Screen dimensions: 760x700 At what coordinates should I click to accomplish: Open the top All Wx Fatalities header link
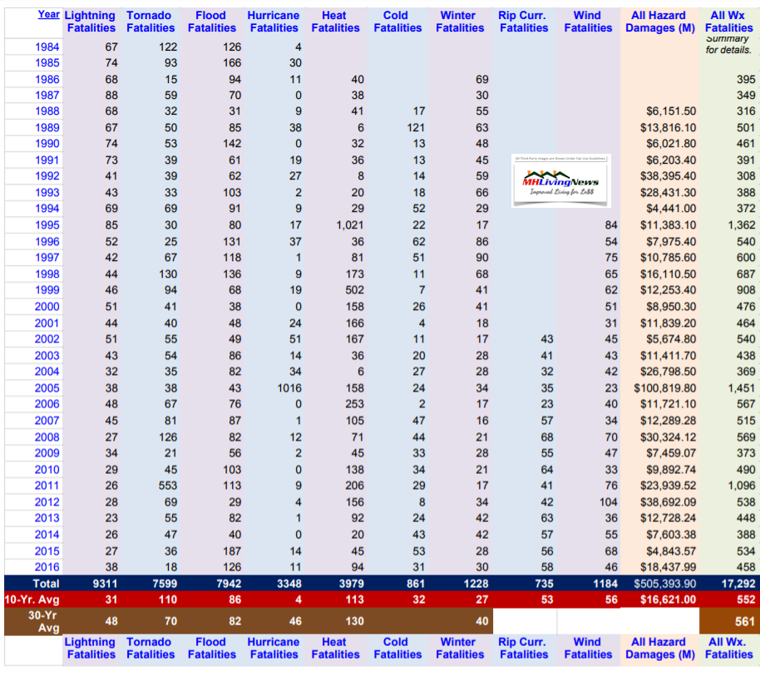pyautogui.click(x=728, y=22)
